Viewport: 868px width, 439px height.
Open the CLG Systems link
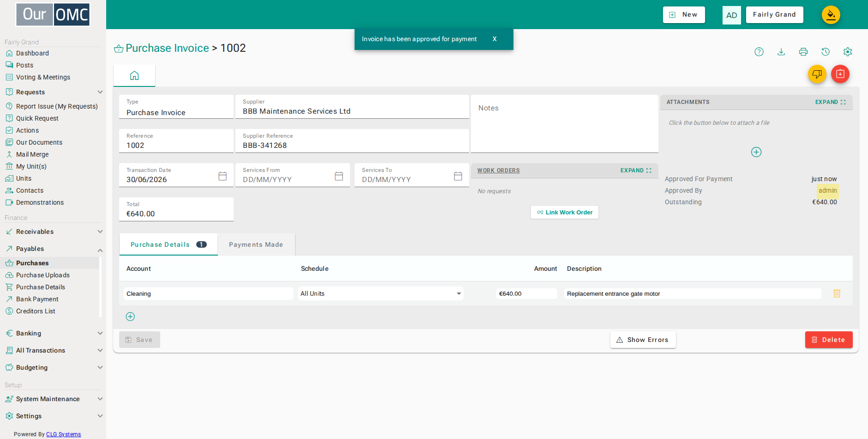point(63,434)
